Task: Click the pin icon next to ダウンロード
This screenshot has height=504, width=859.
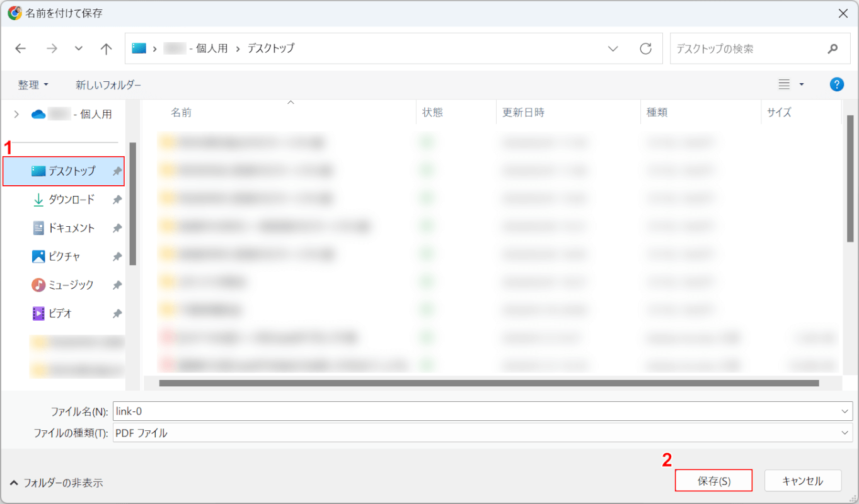Action: coord(117,200)
